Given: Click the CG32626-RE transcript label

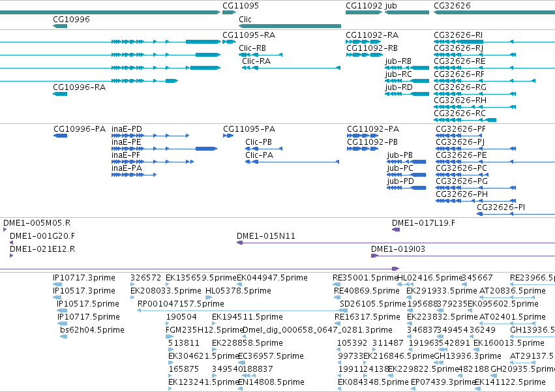Looking at the screenshot, I should (459, 61).
